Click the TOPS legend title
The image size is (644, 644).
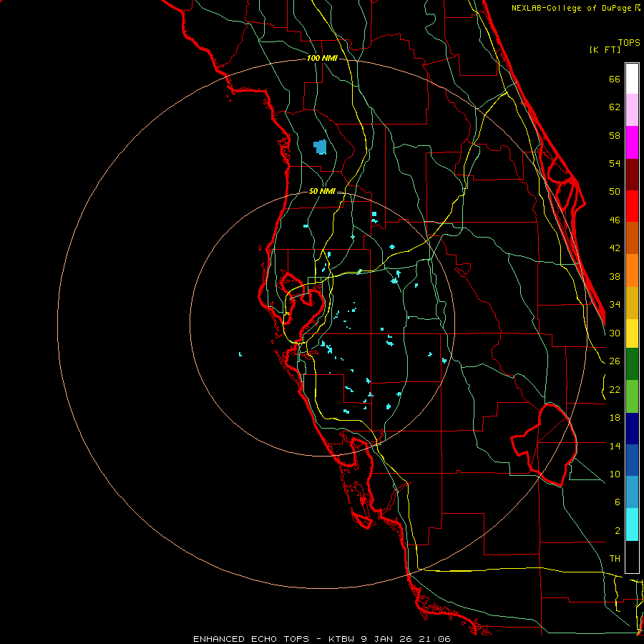[x=629, y=42]
